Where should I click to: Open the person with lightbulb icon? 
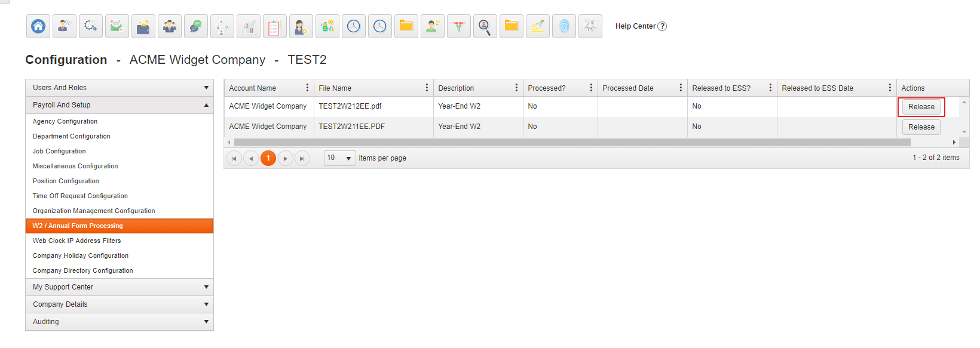433,26
